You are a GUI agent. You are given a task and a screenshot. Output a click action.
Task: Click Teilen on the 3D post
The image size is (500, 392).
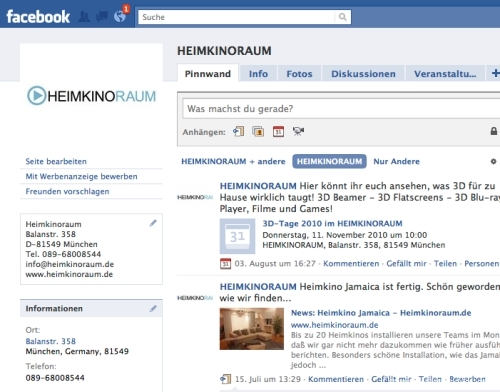[x=445, y=264]
